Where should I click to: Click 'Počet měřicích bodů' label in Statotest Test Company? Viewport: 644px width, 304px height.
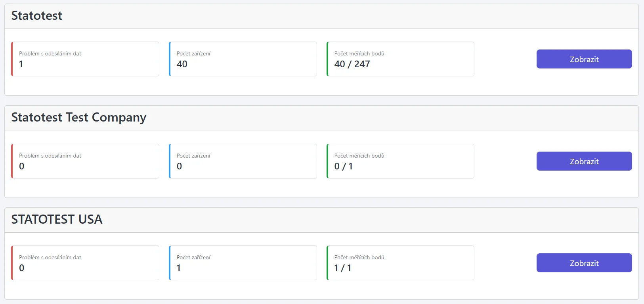[x=359, y=156]
